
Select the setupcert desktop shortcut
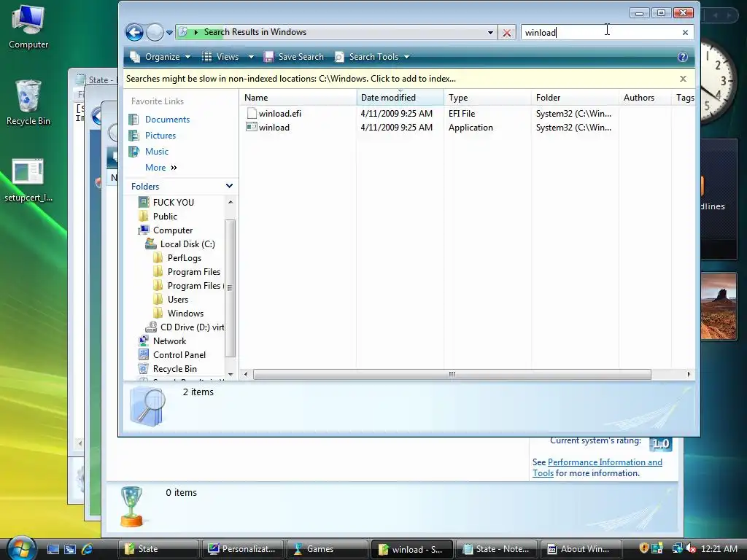pyautogui.click(x=28, y=180)
